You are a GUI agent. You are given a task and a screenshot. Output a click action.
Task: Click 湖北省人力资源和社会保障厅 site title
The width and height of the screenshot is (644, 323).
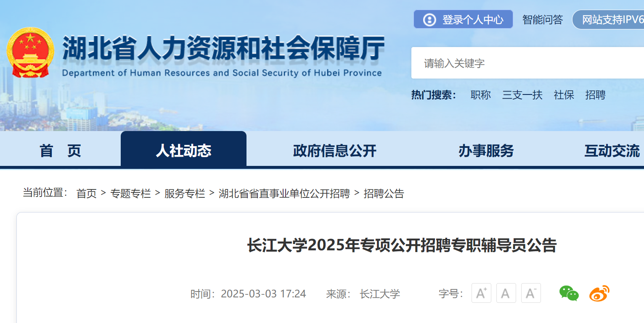point(223,49)
